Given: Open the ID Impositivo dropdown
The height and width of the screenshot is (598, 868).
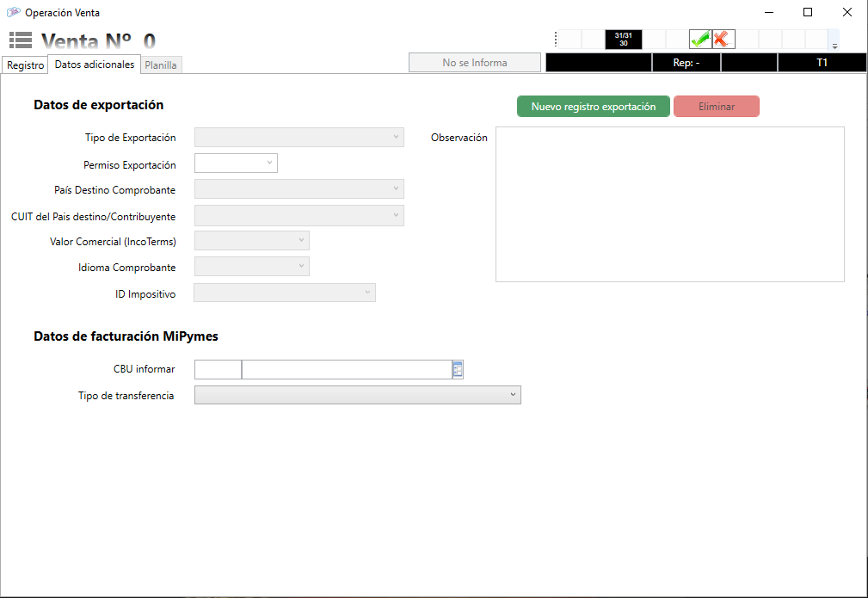Looking at the screenshot, I should click(285, 293).
